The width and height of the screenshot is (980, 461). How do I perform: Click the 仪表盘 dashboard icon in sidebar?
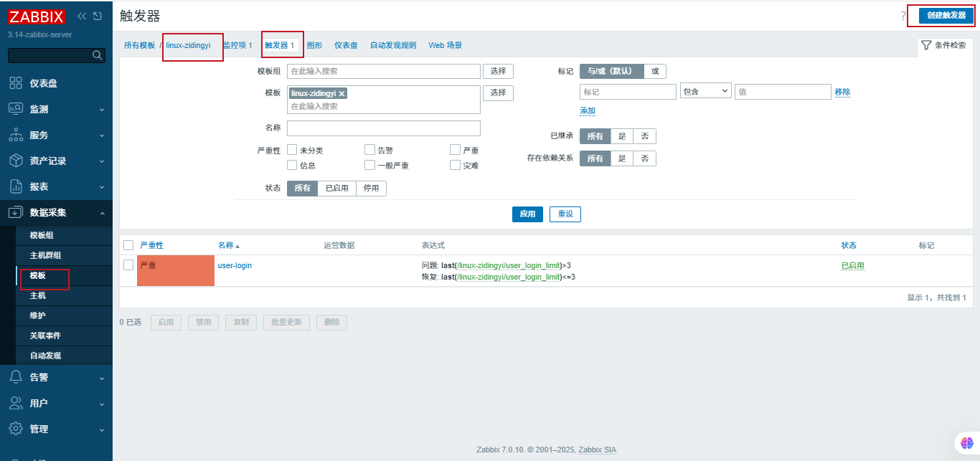pyautogui.click(x=16, y=83)
